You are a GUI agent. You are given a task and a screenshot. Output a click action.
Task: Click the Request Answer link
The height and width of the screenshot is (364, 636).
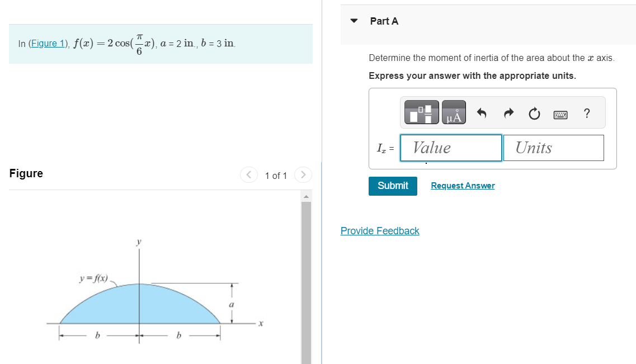pos(463,185)
